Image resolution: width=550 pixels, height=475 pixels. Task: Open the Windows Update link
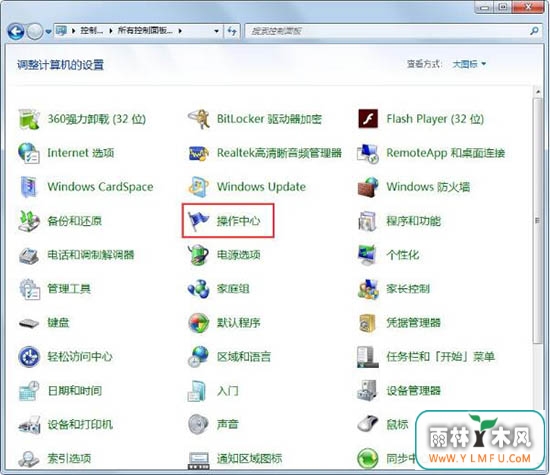[x=261, y=187]
